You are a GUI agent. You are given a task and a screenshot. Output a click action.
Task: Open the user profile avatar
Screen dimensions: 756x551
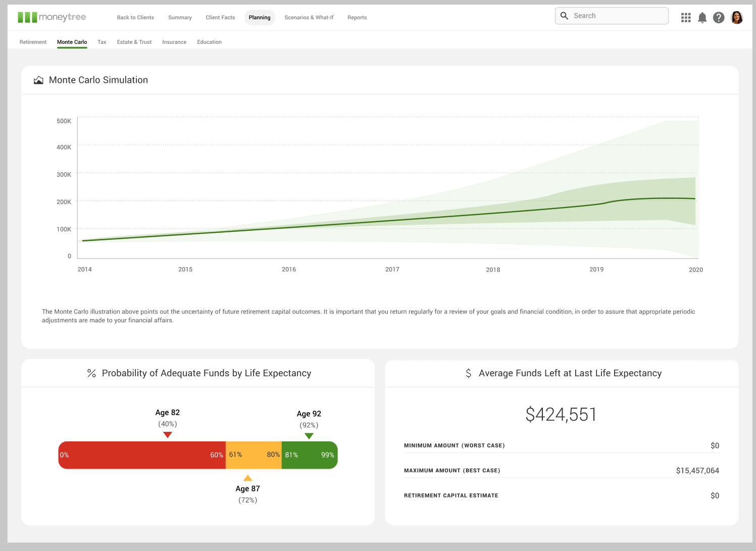[737, 17]
